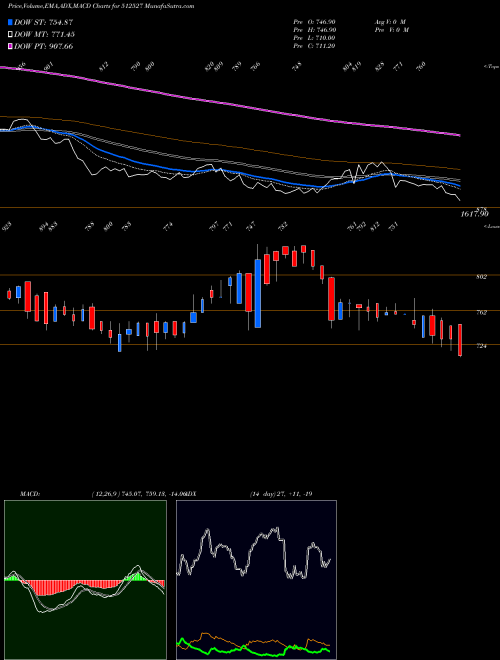Click the DOW MT: 771.45 label
The height and width of the screenshot is (660, 500).
(45, 34)
